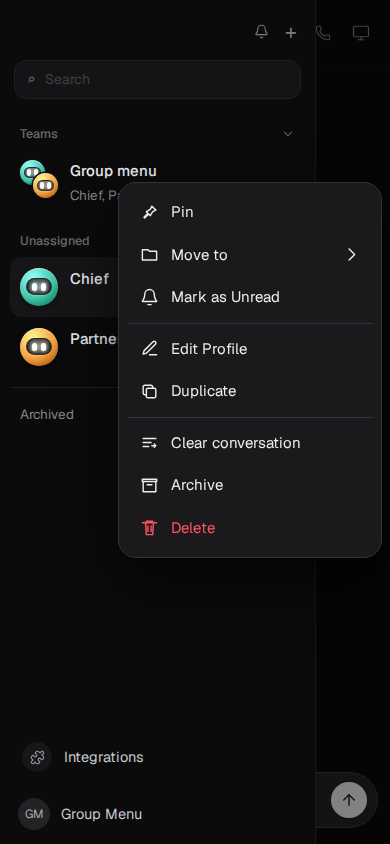
Task: Expand the Archived section
Action: (47, 414)
